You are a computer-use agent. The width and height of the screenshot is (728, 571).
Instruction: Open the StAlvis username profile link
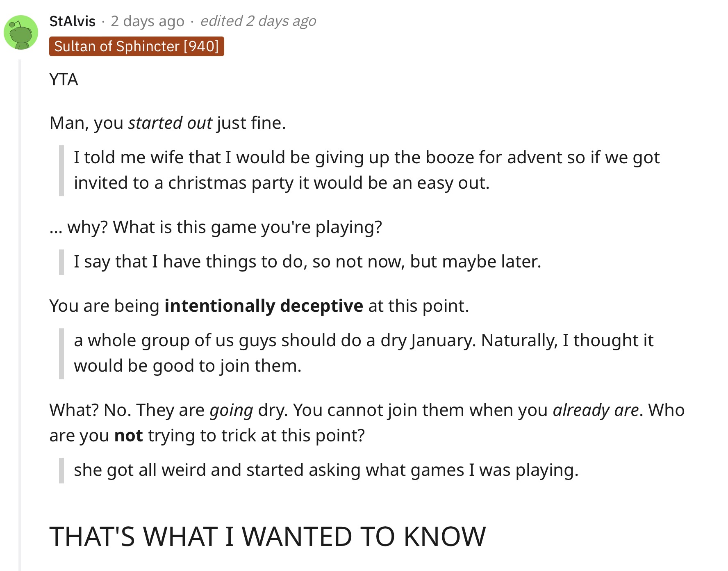coord(72,21)
